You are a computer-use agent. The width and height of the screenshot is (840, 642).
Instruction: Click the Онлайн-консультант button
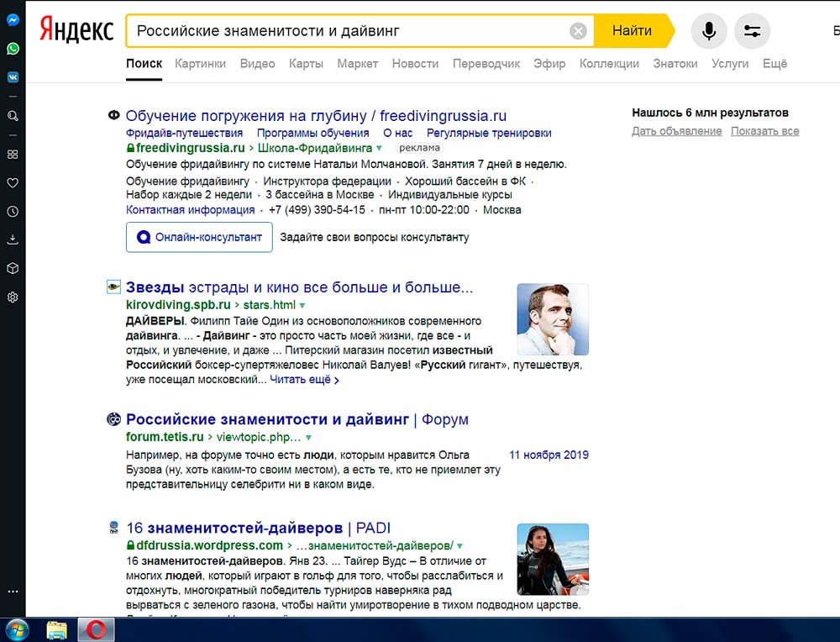[199, 238]
